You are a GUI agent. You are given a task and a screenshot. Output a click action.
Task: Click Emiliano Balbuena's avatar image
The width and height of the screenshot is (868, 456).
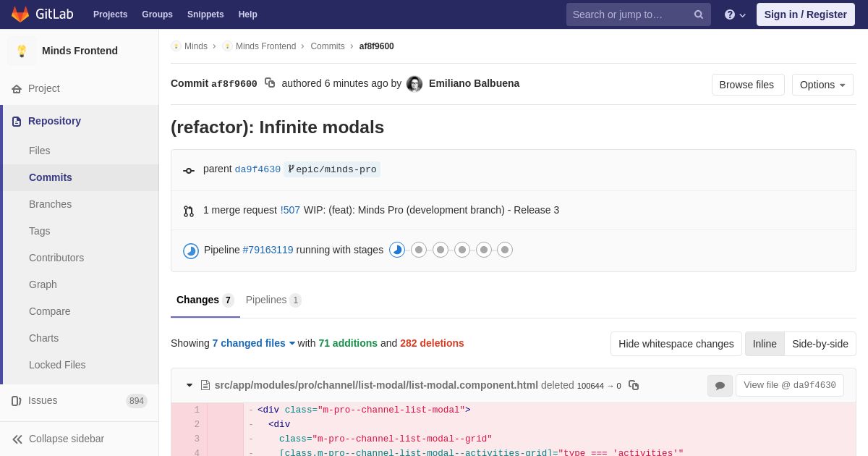[x=414, y=84]
